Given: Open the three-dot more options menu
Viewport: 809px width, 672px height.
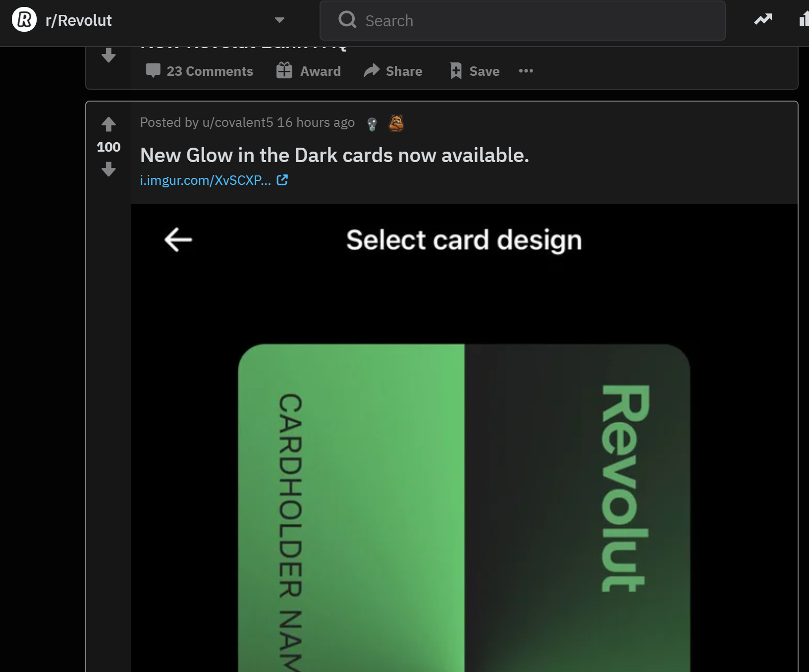Looking at the screenshot, I should pyautogui.click(x=526, y=71).
